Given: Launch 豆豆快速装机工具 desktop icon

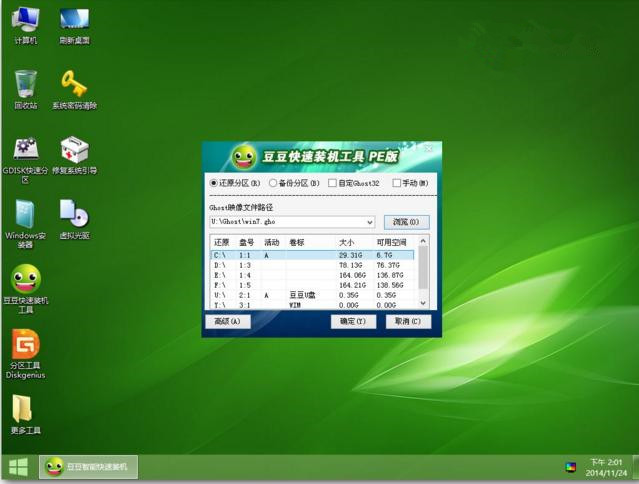Looking at the screenshot, I should (x=25, y=288).
